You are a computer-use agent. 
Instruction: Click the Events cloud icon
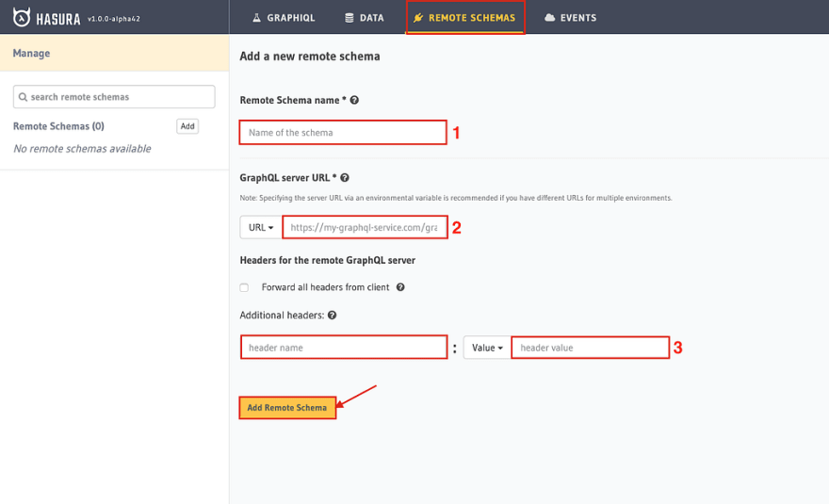tap(550, 18)
